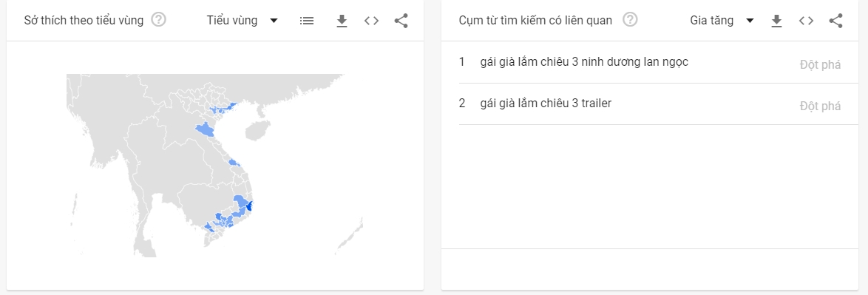Expand the Gia tăng dropdown
This screenshot has height=295, width=868.
722,21
